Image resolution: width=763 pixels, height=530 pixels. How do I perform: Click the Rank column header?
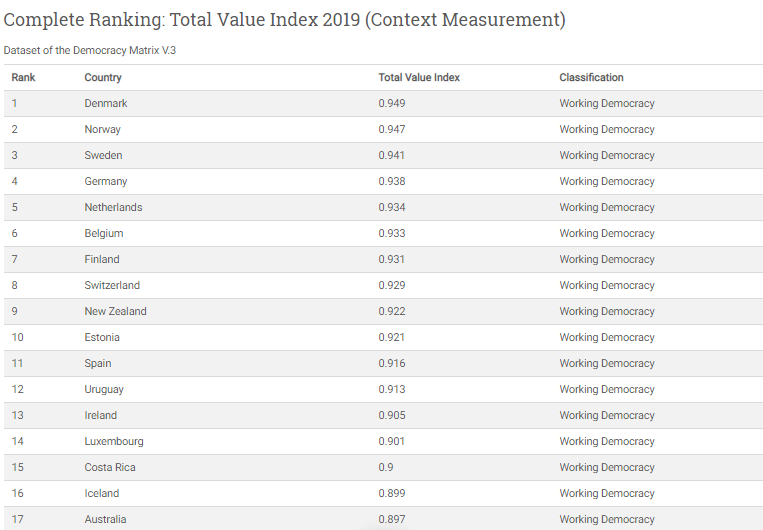tap(24, 77)
